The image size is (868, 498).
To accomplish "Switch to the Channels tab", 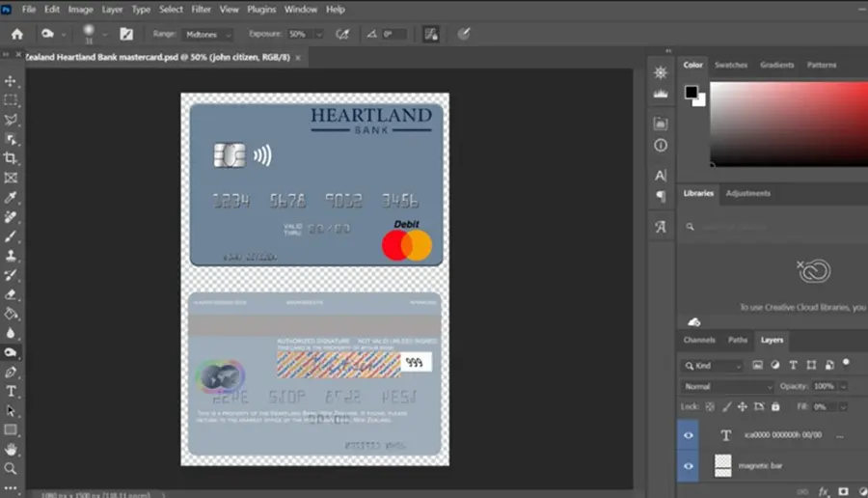I will [699, 340].
